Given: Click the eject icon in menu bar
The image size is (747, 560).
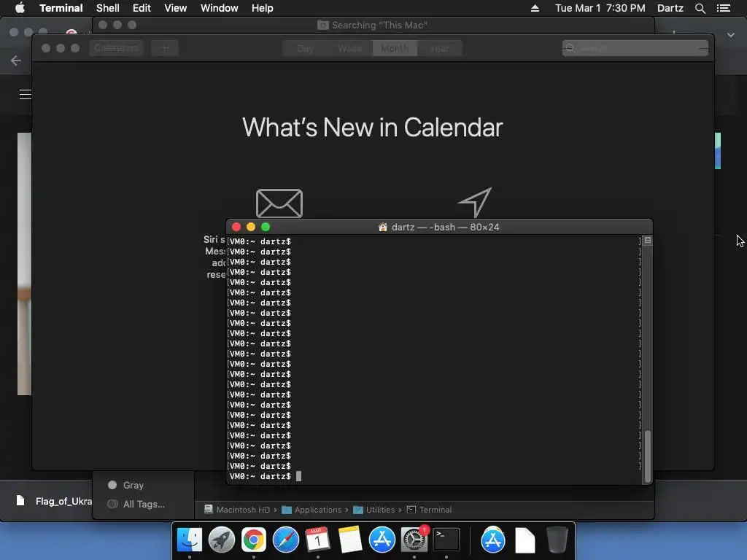Looking at the screenshot, I should click(535, 8).
